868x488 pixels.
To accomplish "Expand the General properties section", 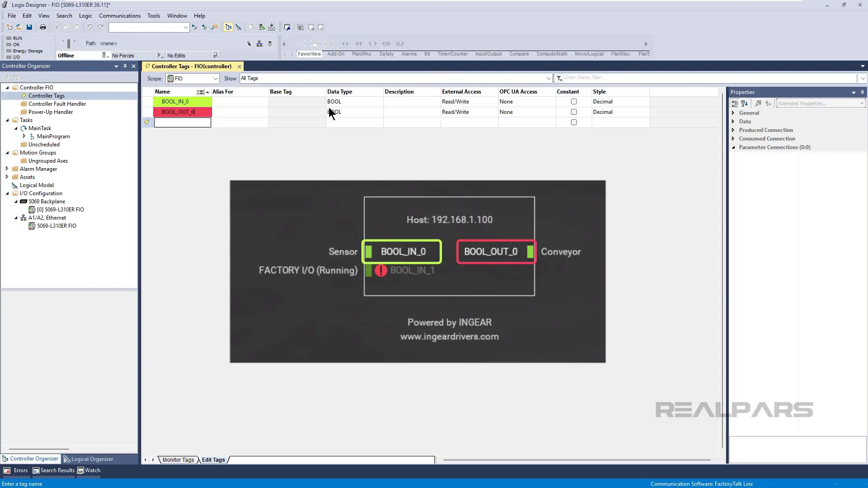I will click(x=733, y=113).
